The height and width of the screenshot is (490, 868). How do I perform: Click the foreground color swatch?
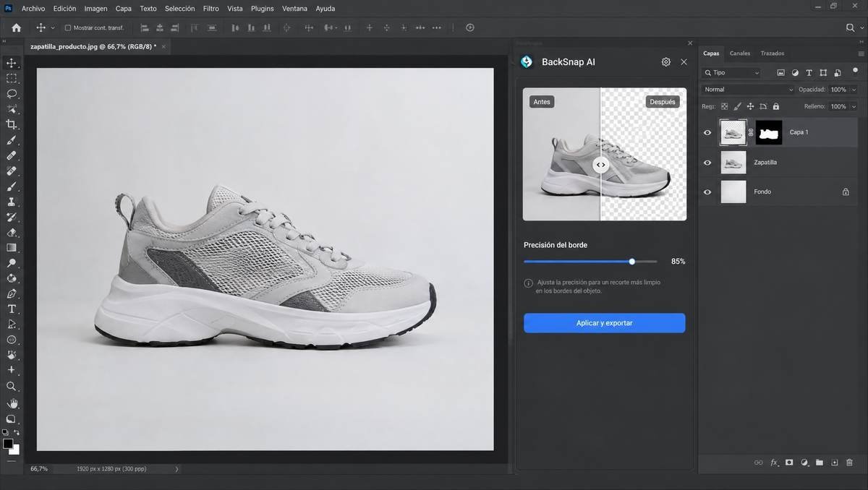tap(8, 443)
